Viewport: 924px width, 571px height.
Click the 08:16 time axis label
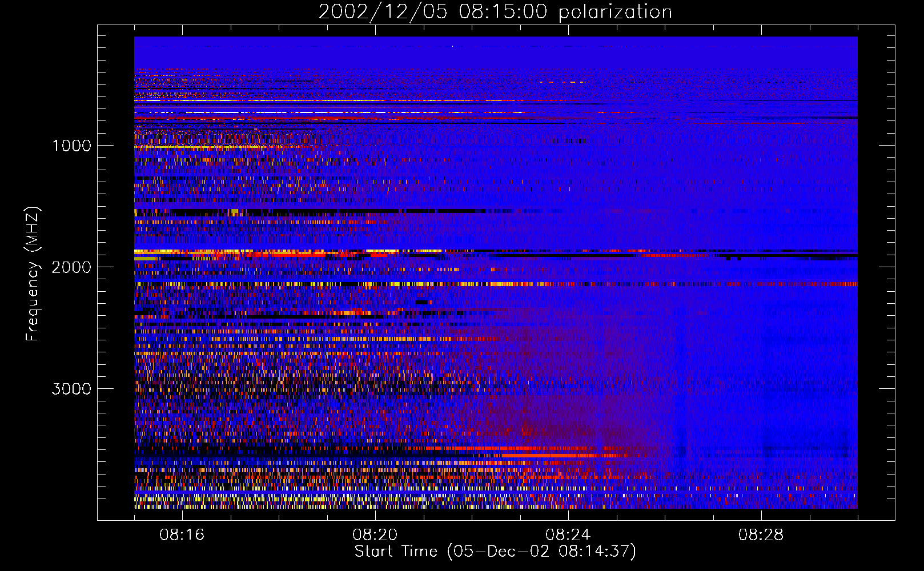(x=182, y=535)
